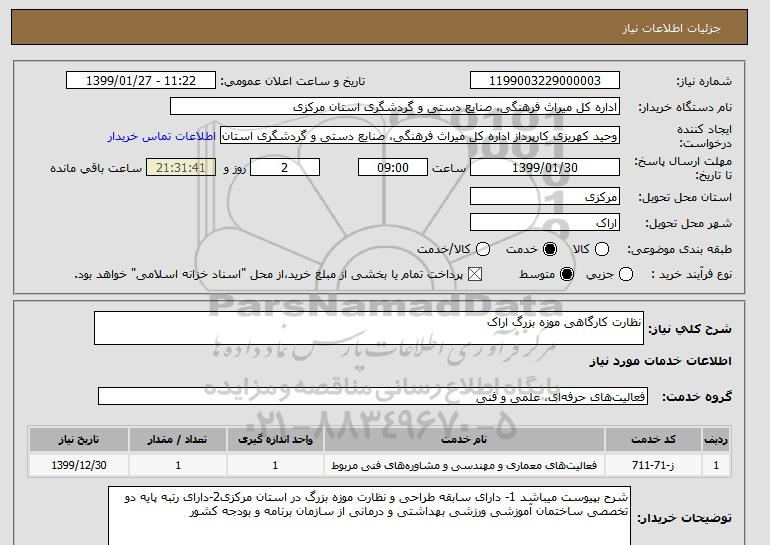The width and height of the screenshot is (770, 545).
Task: Click the تاریخ نیاز column header
Action: point(79,439)
